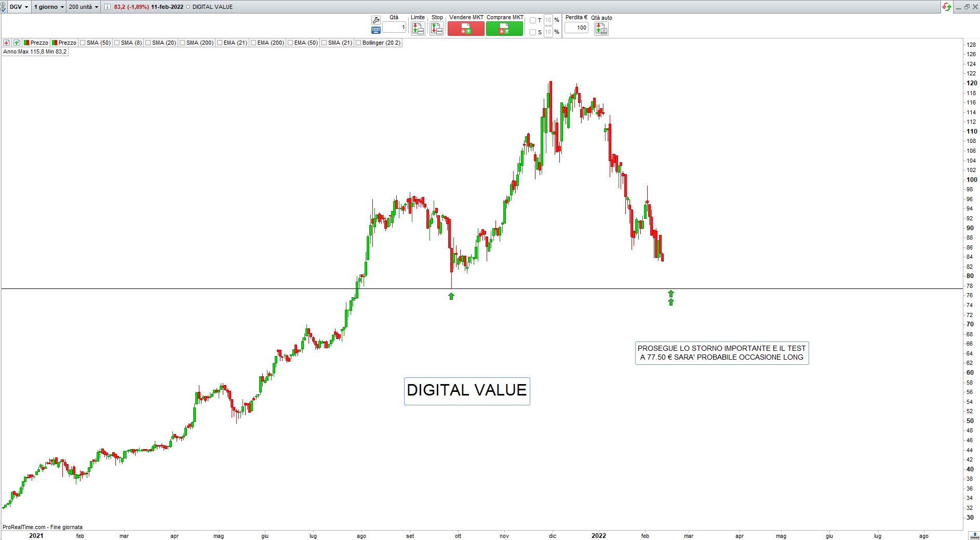
Task: Toggle the SMA (20) indicator checkbox
Action: 148,43
